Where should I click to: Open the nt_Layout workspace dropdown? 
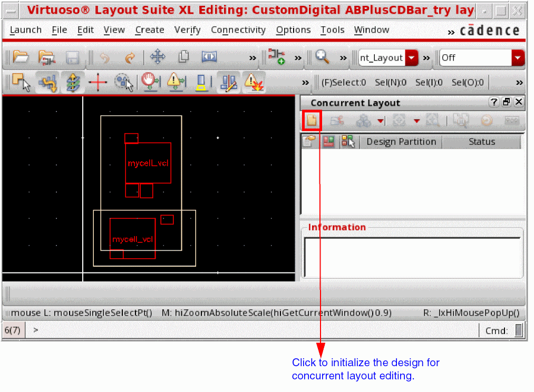(411, 57)
